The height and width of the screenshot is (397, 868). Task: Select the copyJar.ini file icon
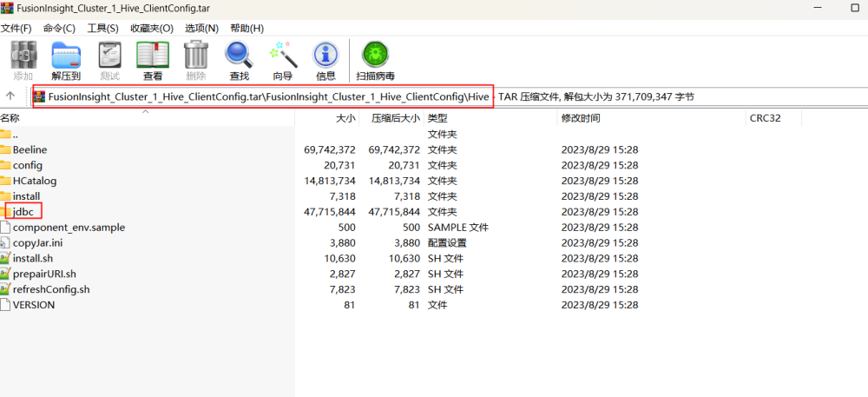pyautogui.click(x=5, y=242)
